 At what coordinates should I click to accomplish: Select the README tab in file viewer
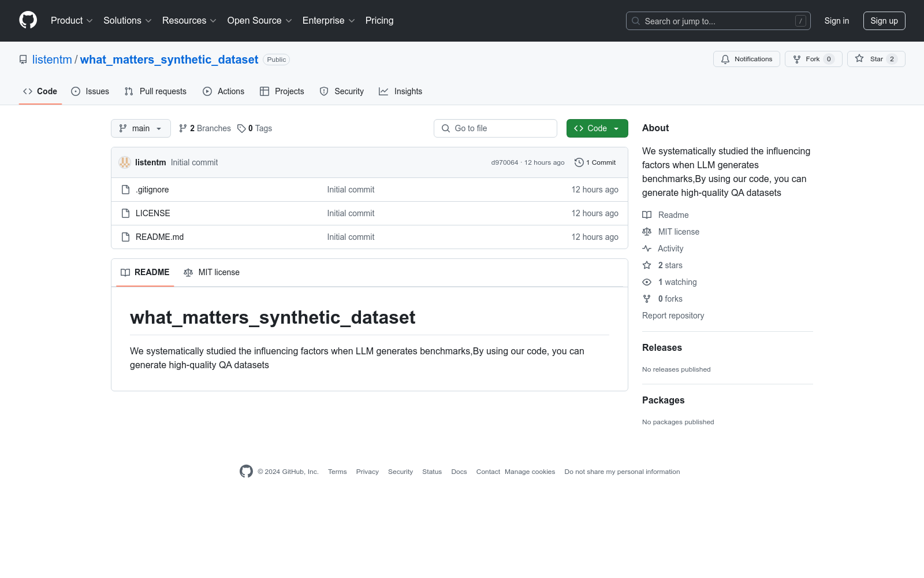(x=145, y=272)
